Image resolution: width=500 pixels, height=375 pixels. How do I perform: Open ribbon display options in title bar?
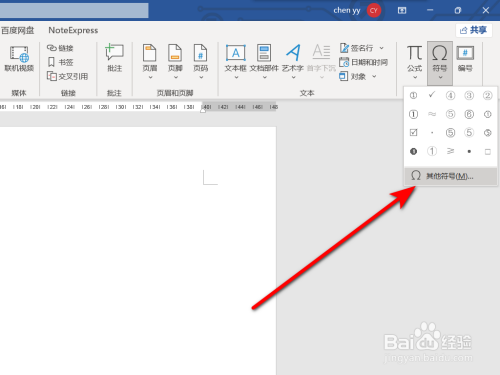tap(402, 11)
